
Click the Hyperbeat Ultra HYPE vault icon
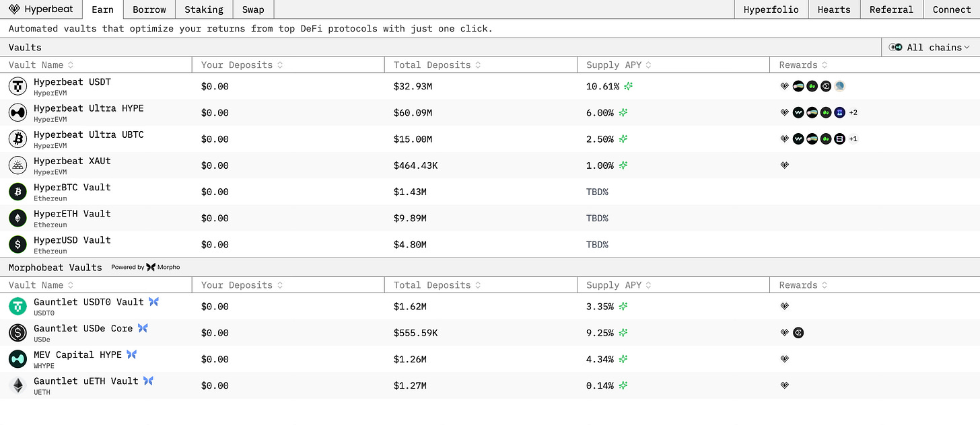[17, 112]
